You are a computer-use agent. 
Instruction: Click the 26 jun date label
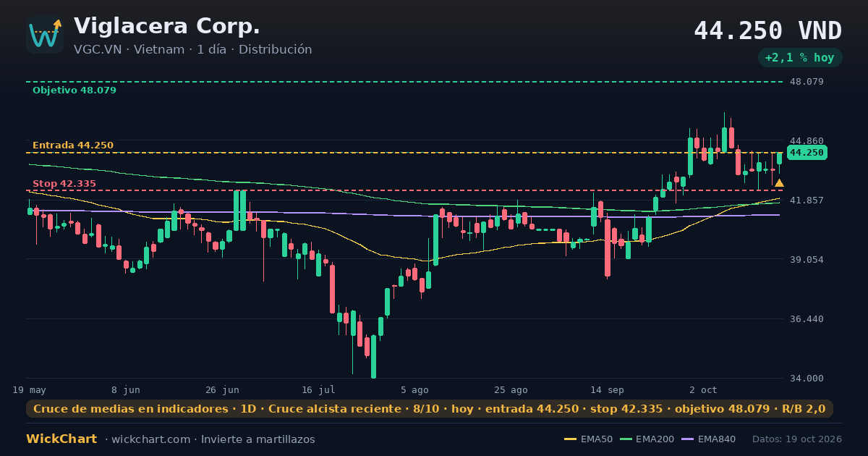(x=222, y=389)
